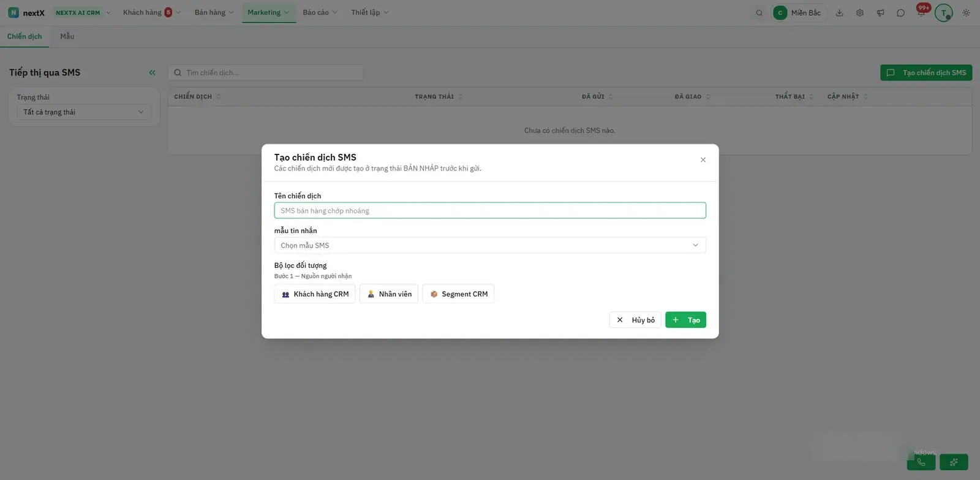980x480 pixels.
Task: Click the Tạo chiến dịch SMS button
Action: [x=926, y=73]
